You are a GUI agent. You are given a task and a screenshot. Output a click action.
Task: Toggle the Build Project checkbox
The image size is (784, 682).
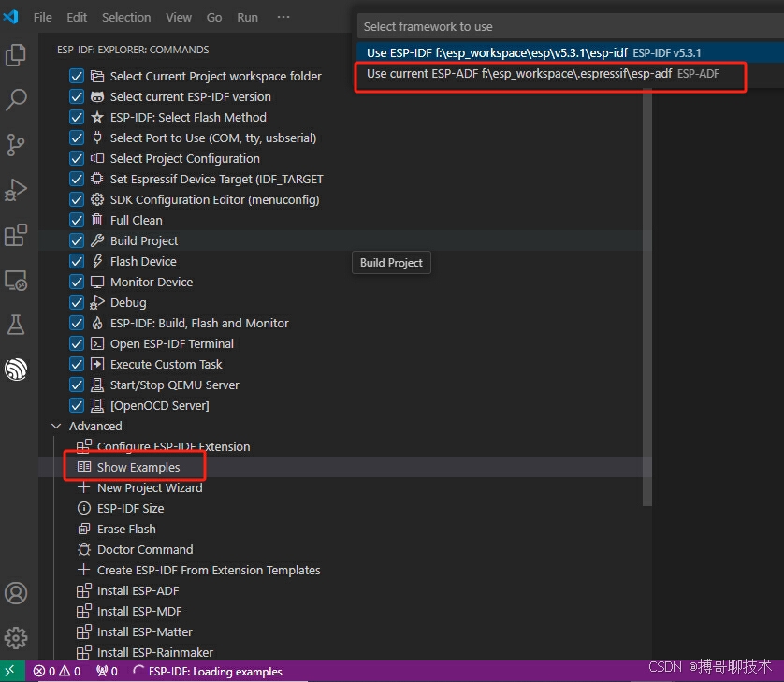tap(77, 240)
